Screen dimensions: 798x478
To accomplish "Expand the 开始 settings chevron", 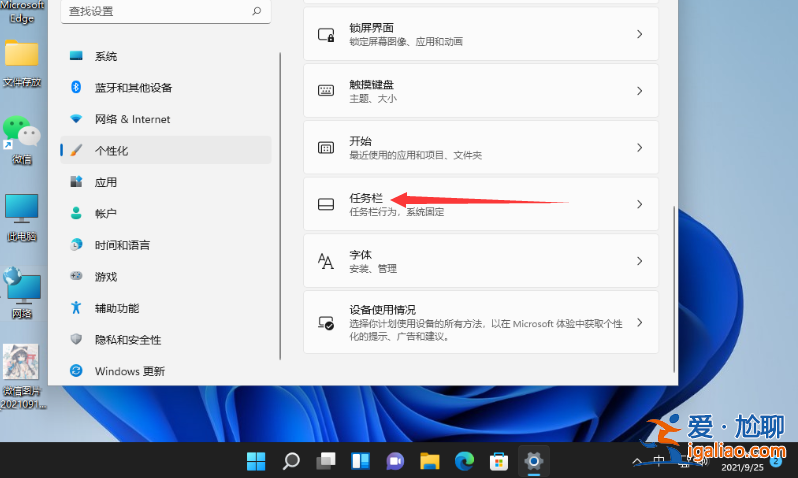I will [640, 148].
